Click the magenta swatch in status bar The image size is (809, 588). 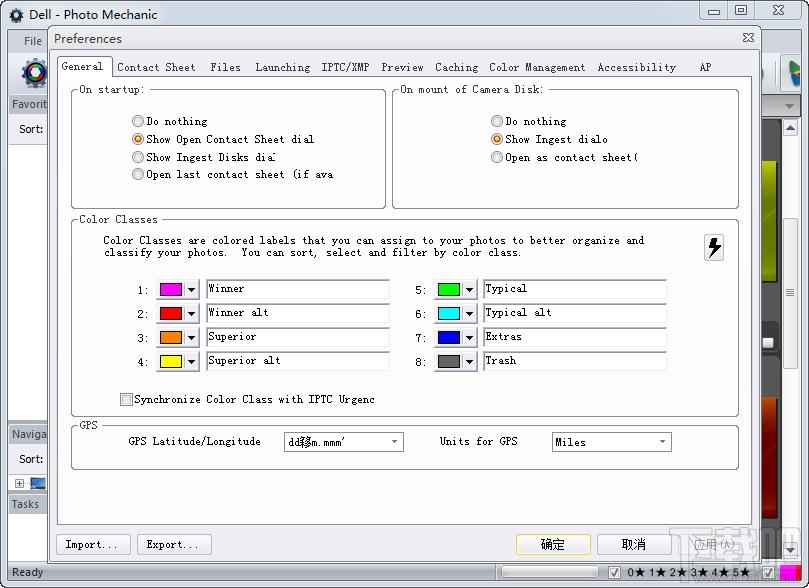point(789,572)
